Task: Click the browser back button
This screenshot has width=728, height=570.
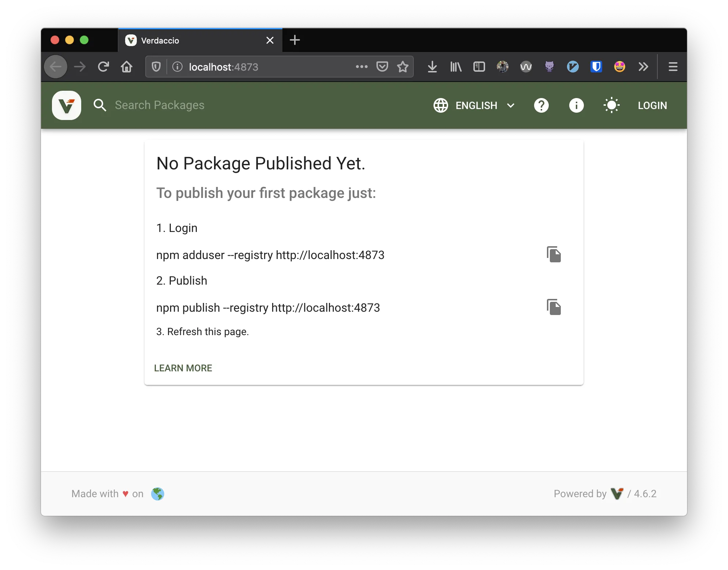Action: coord(56,67)
